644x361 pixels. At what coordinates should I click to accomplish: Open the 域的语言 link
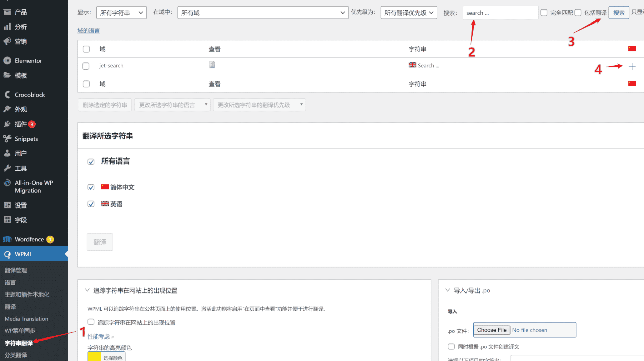point(89,31)
